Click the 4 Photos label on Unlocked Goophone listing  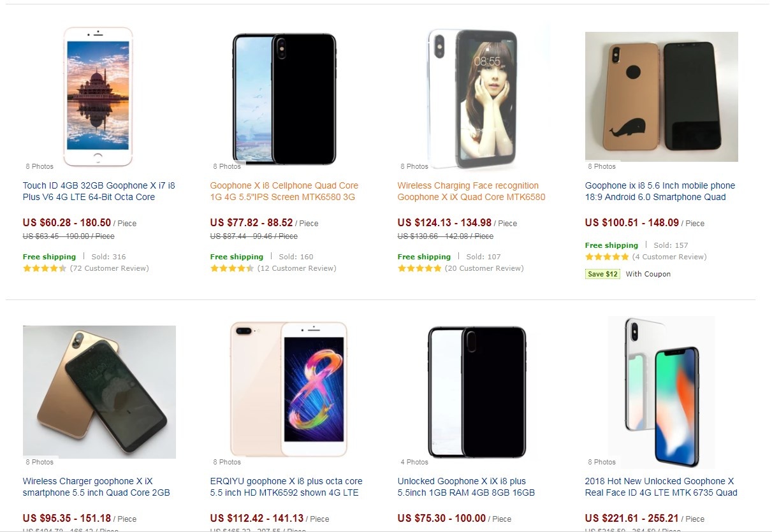click(414, 462)
